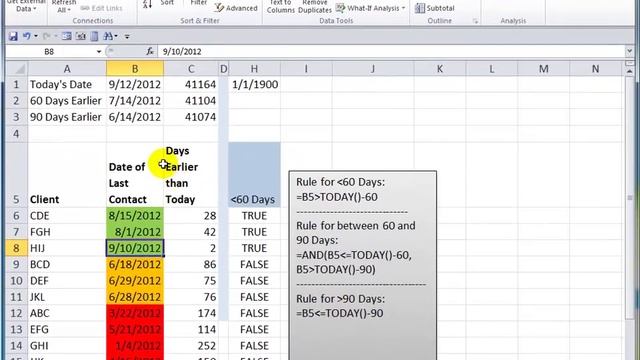Select row 12 header
The height and width of the screenshot is (360, 640).
click(16, 313)
